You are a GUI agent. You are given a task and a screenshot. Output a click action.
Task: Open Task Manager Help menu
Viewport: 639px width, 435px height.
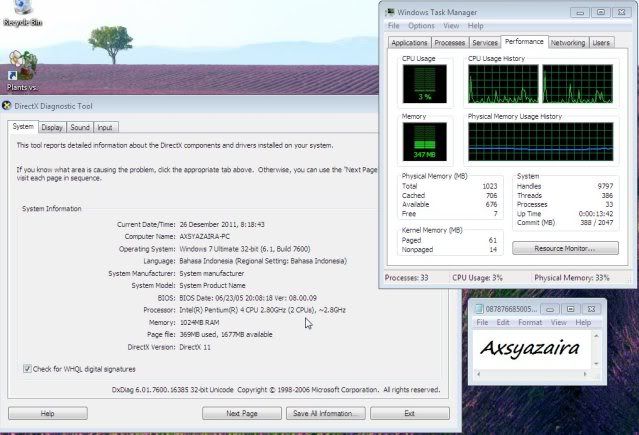pyautogui.click(x=476, y=26)
